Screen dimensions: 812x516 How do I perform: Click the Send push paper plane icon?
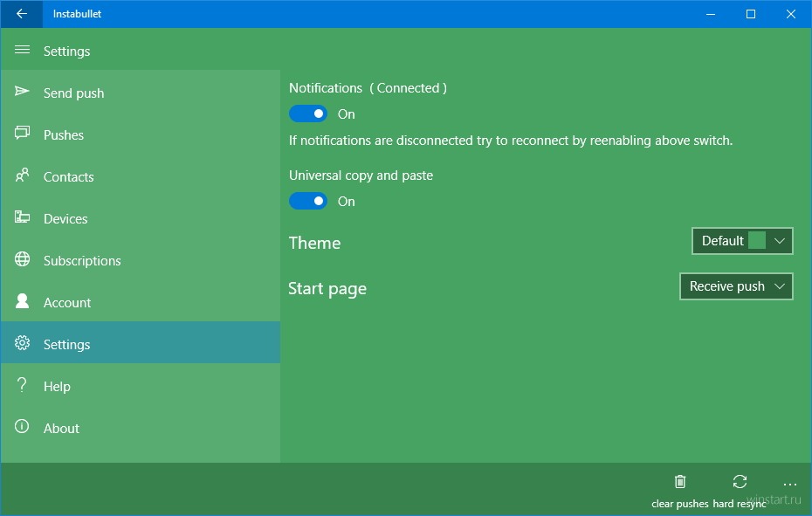[22, 92]
